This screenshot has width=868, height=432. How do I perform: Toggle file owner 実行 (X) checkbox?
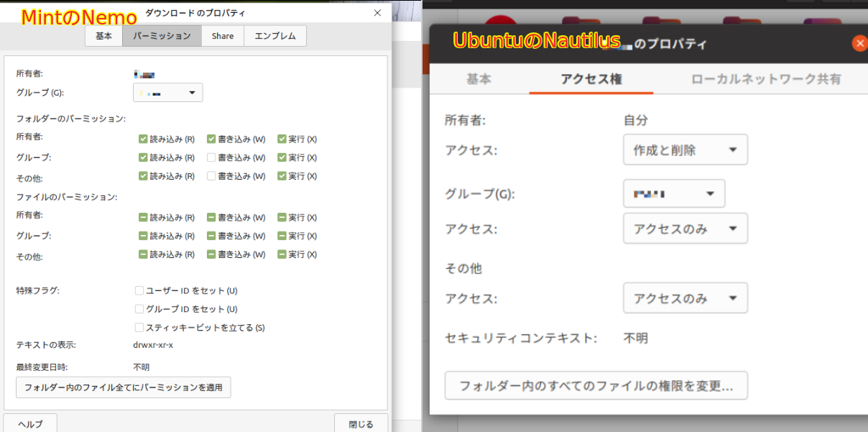(282, 217)
